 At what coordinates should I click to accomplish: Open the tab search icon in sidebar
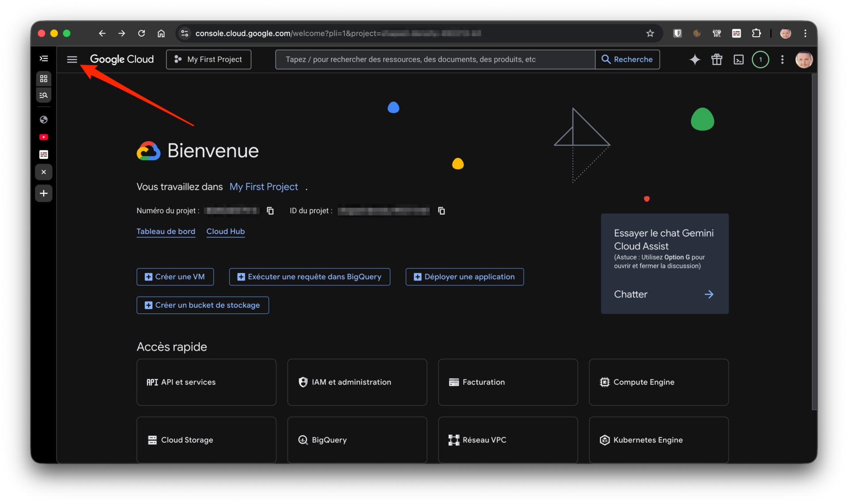click(x=44, y=95)
